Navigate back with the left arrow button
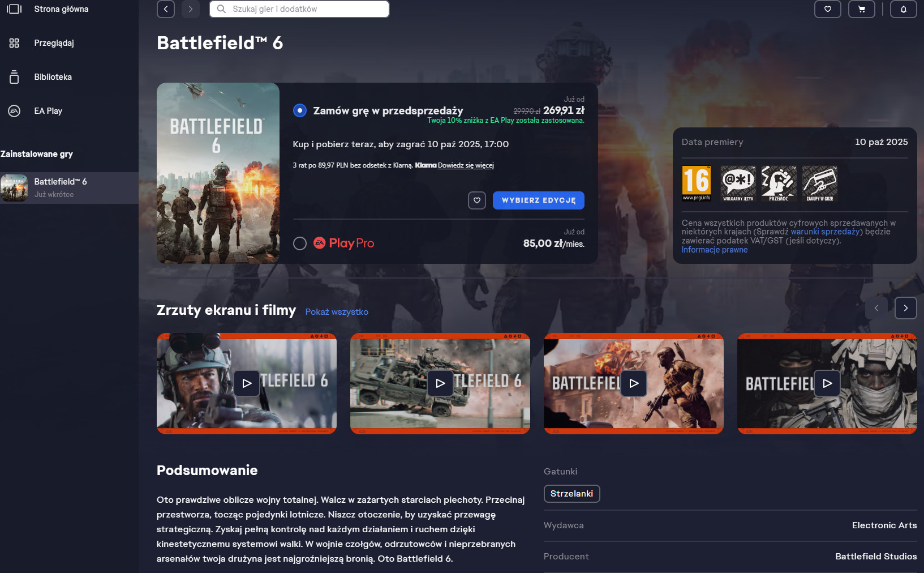 (166, 9)
